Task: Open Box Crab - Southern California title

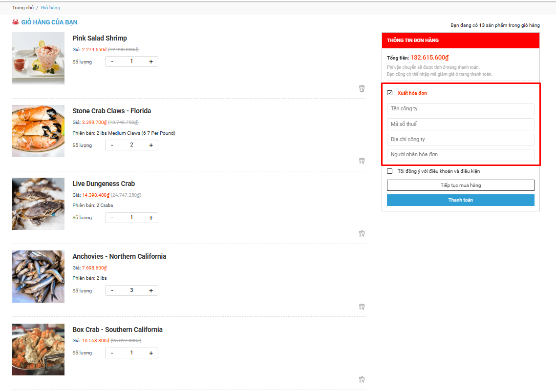Action: click(117, 329)
